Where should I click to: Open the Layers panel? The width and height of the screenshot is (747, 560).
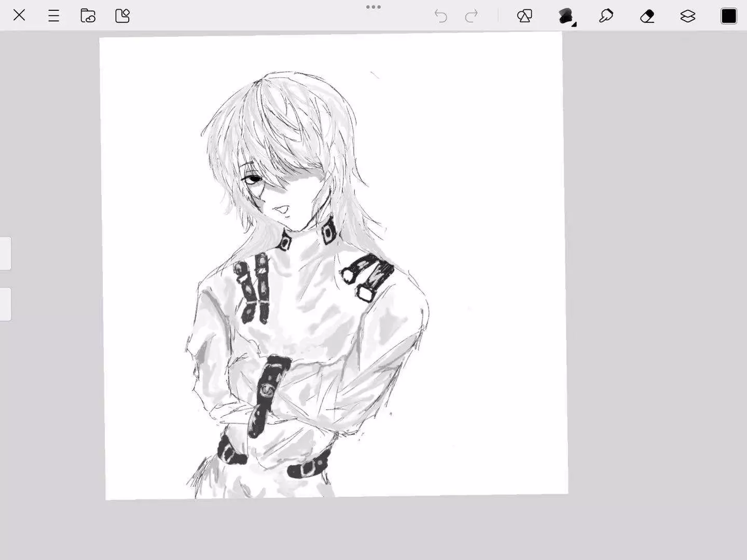point(687,16)
